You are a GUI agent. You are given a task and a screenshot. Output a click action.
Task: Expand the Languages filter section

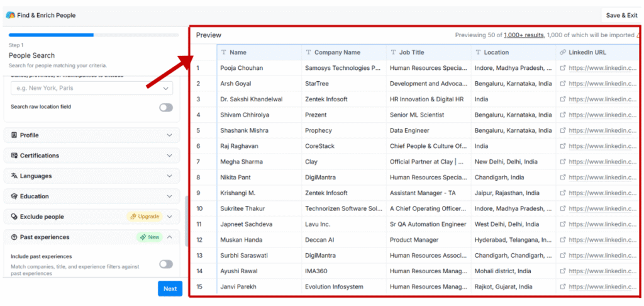coord(169,176)
